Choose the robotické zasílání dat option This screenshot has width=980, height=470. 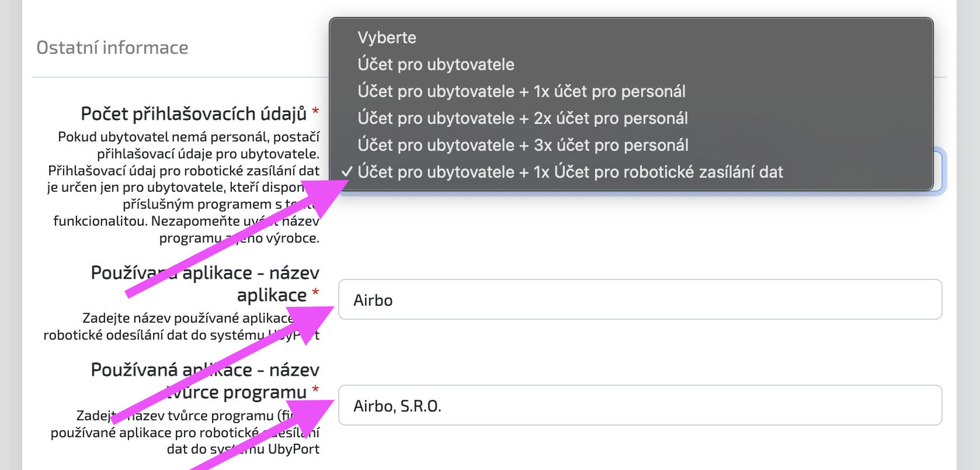click(x=631, y=172)
